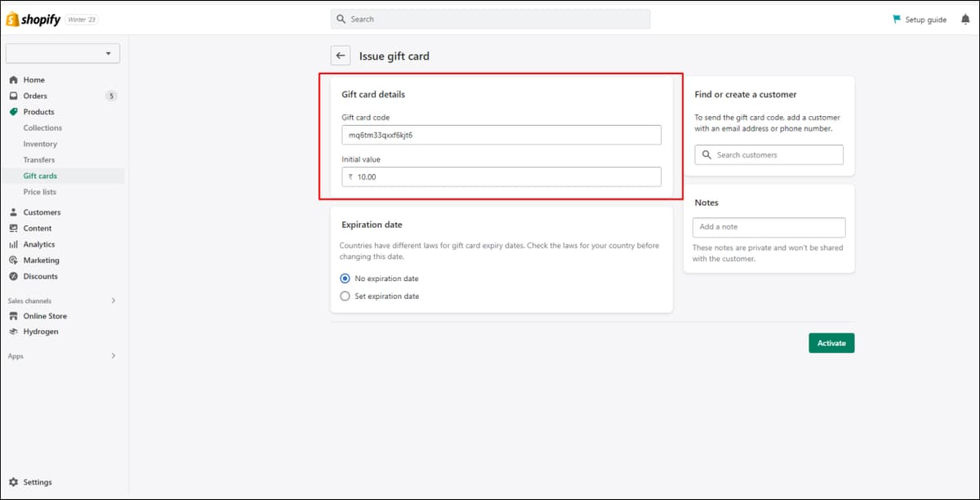Click the Search customers field
980x500 pixels.
click(769, 154)
